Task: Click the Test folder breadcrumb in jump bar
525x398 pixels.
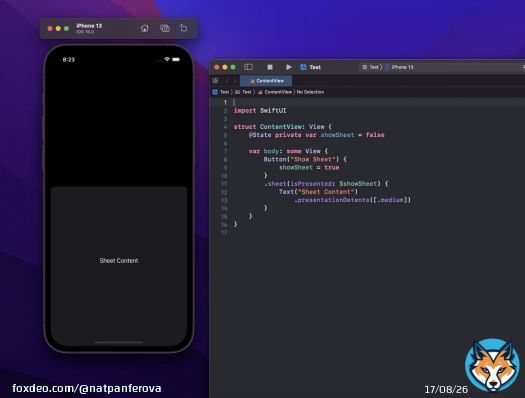Action: tap(243, 92)
